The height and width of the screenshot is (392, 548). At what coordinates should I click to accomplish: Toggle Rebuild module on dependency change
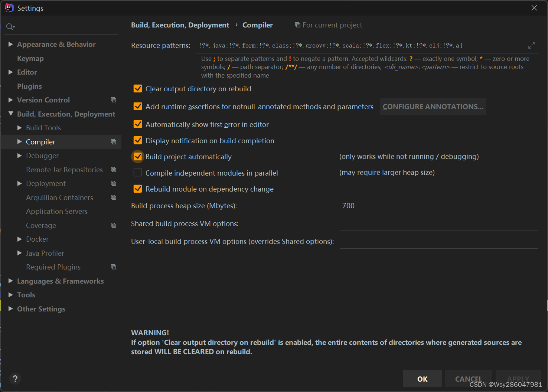[138, 189]
